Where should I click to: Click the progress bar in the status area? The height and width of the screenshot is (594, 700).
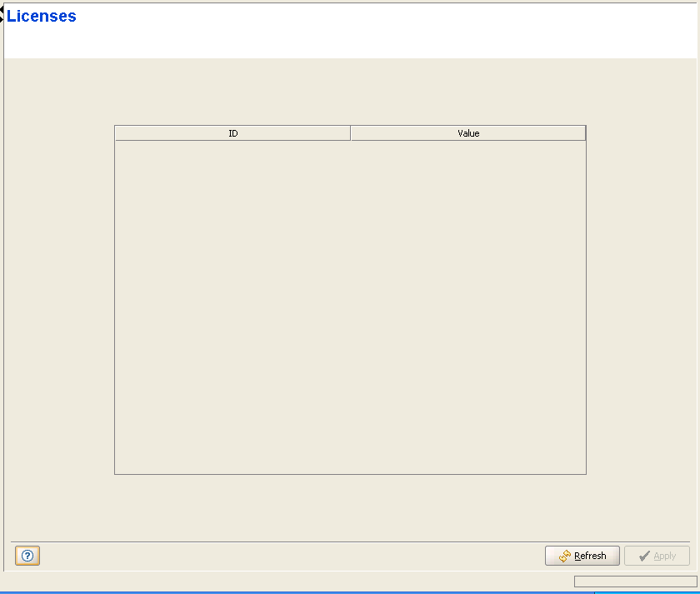point(635,582)
